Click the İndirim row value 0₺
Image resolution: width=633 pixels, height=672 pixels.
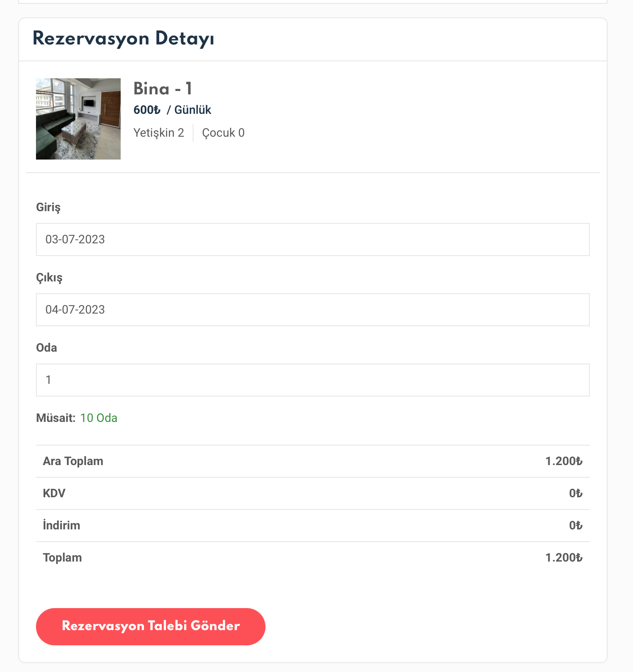(x=576, y=526)
